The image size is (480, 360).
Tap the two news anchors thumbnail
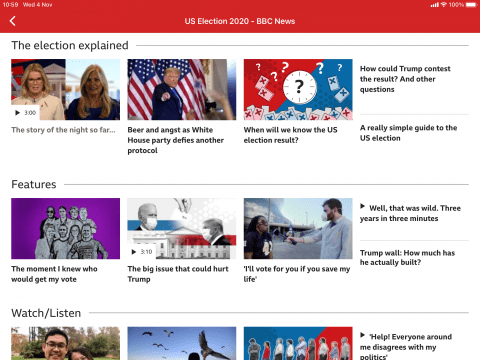65,89
